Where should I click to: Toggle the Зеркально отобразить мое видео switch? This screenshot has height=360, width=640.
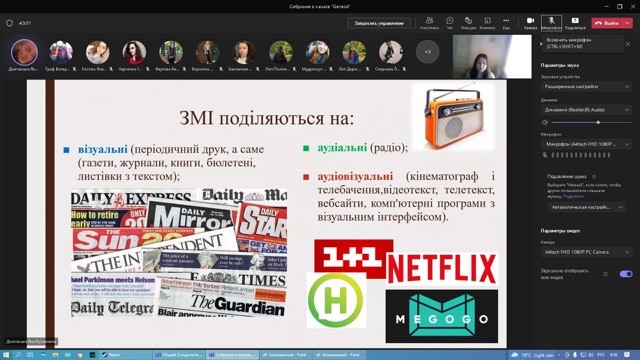(626, 274)
